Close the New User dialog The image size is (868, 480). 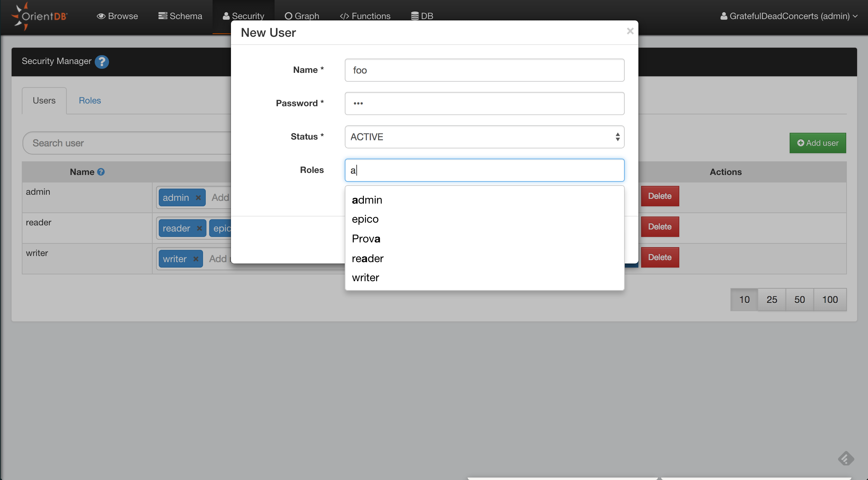630,31
